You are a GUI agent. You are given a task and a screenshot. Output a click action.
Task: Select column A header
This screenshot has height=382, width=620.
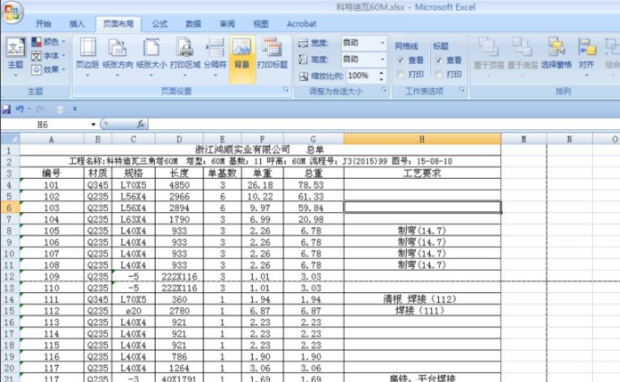click(51, 139)
